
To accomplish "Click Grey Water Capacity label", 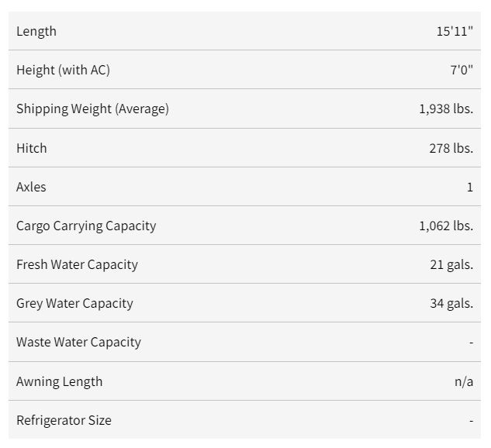I will click(x=74, y=304).
